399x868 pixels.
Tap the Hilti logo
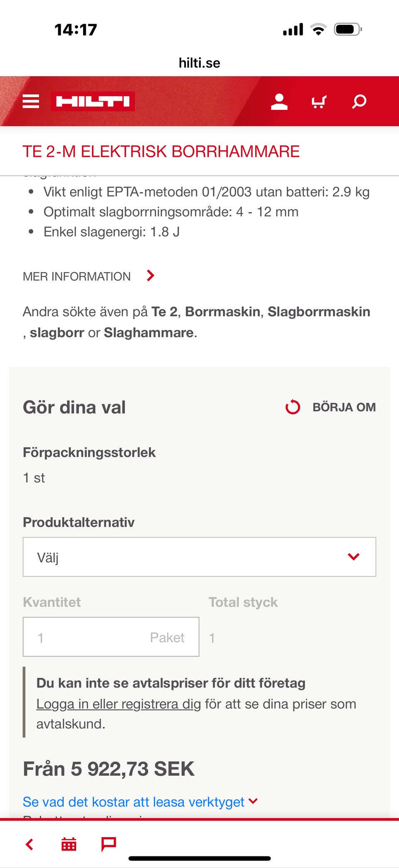[93, 101]
